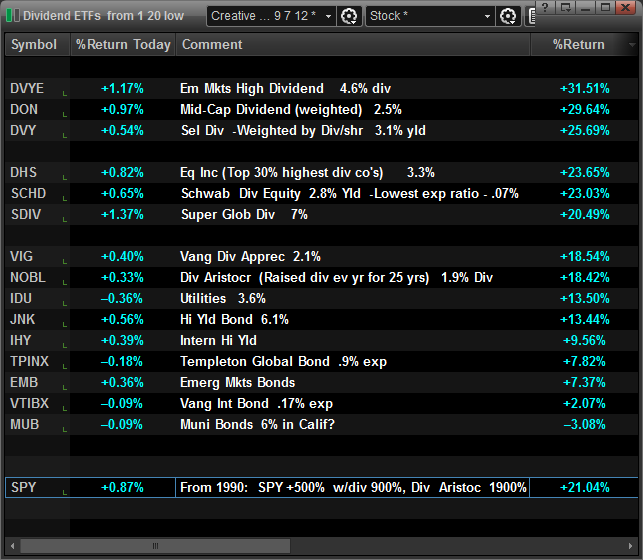Click the partially hidden list icon after Stock gear
Image resolution: width=643 pixels, height=560 pixels.
[x=531, y=16]
